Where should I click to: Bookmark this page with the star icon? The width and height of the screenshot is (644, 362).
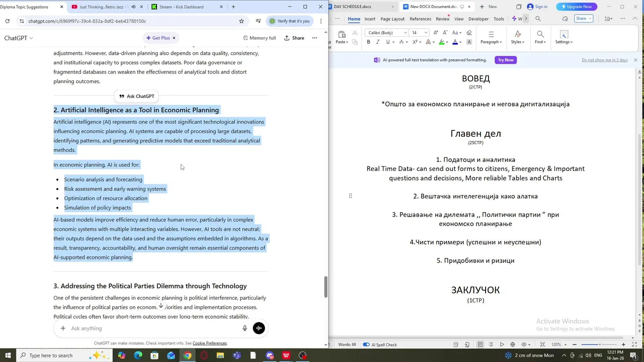pyautogui.click(x=242, y=21)
